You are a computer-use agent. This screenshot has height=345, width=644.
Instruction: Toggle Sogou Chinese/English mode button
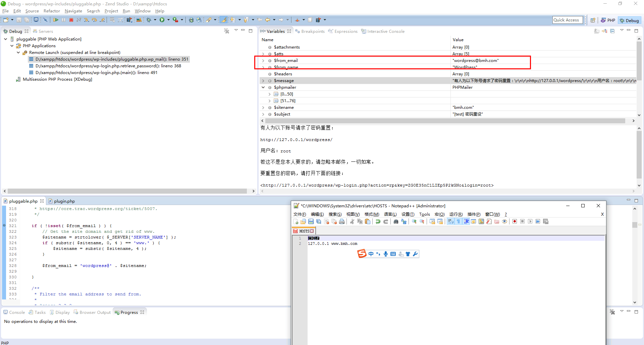click(x=371, y=254)
